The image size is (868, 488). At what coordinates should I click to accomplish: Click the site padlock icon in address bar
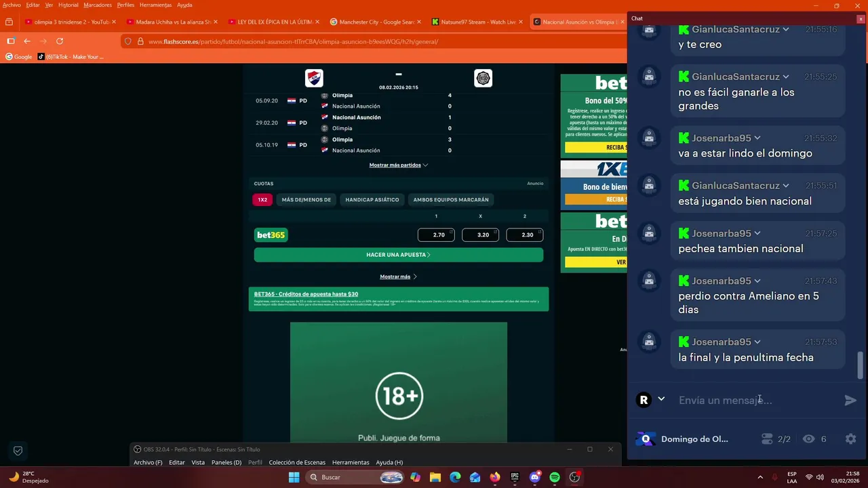pos(140,41)
